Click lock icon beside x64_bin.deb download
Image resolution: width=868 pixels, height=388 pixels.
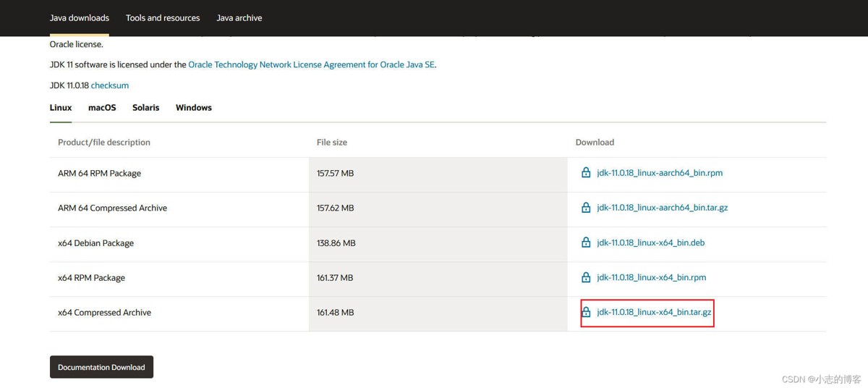tap(586, 242)
